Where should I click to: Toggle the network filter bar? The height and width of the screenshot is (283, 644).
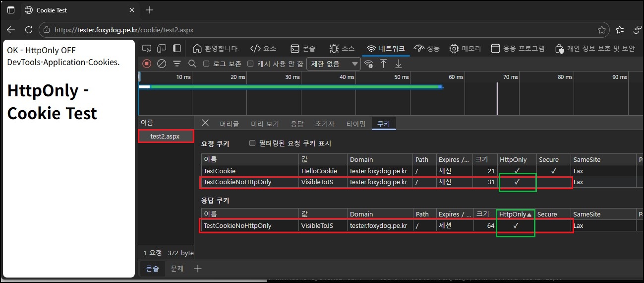(x=176, y=64)
